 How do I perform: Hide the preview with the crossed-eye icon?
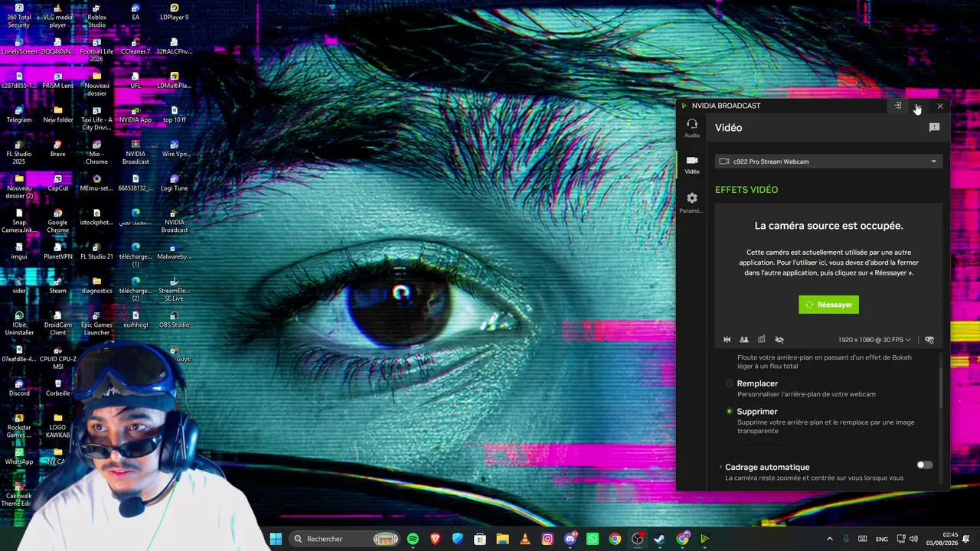[x=779, y=340]
